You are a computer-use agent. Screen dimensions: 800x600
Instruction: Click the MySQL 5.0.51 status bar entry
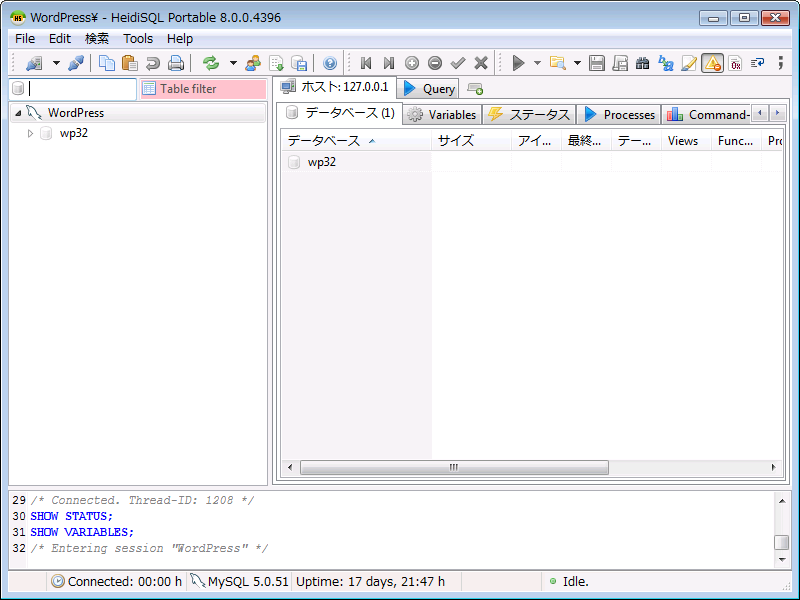pyautogui.click(x=240, y=582)
